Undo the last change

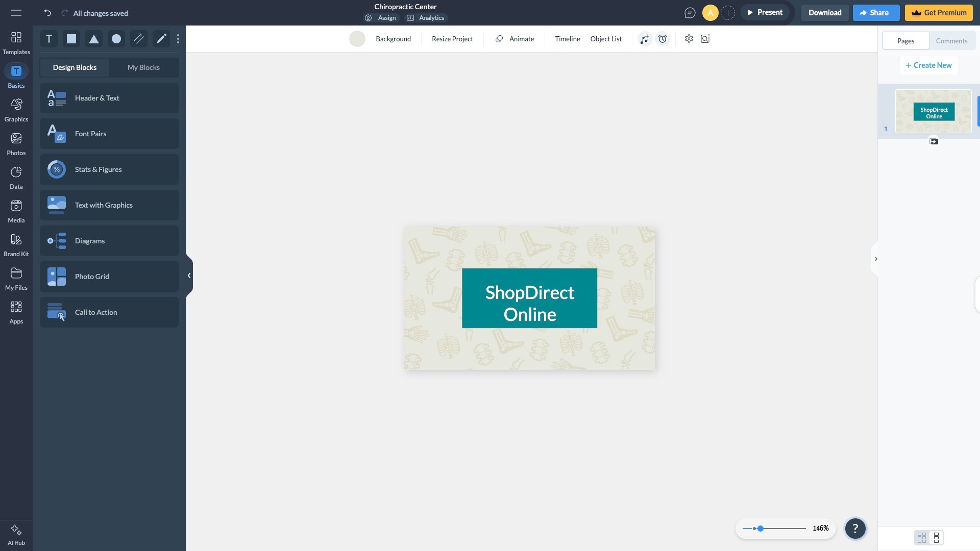pos(47,13)
